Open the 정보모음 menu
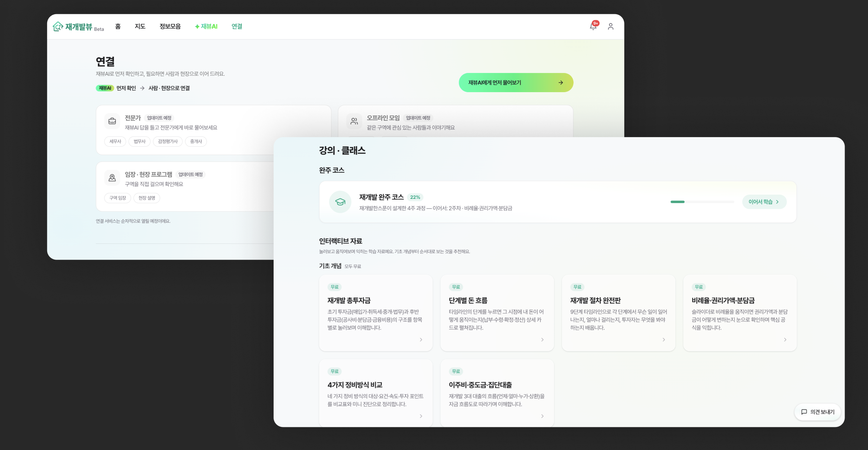The height and width of the screenshot is (450, 868). 170,26
